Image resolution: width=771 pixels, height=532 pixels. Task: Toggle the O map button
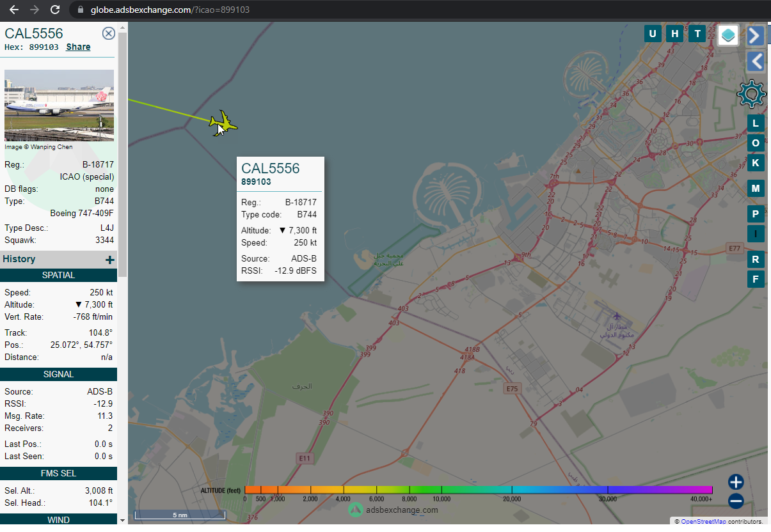pos(756,143)
